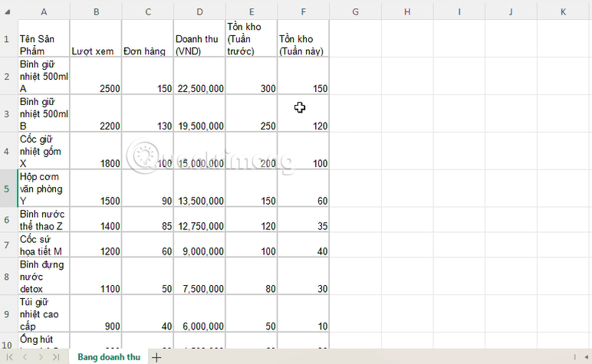Screen dimensions: 592x364
Task: Click last week stock cell 300
Action: [252, 76]
